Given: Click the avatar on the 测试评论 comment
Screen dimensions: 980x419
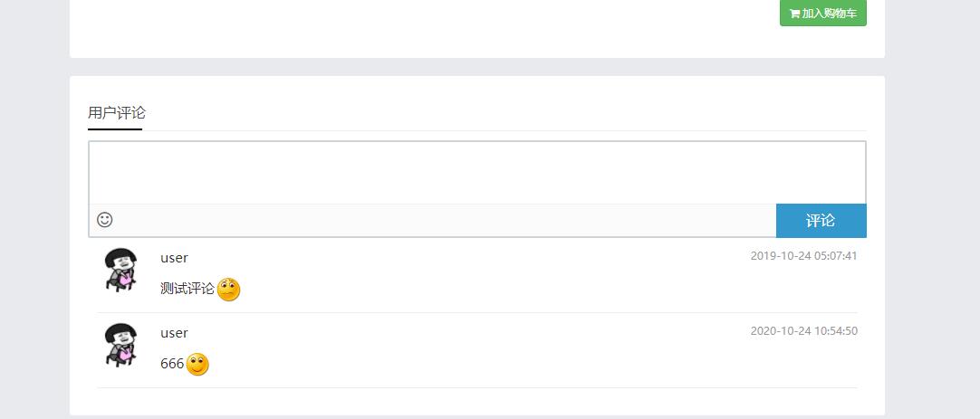Looking at the screenshot, I should (120, 269).
